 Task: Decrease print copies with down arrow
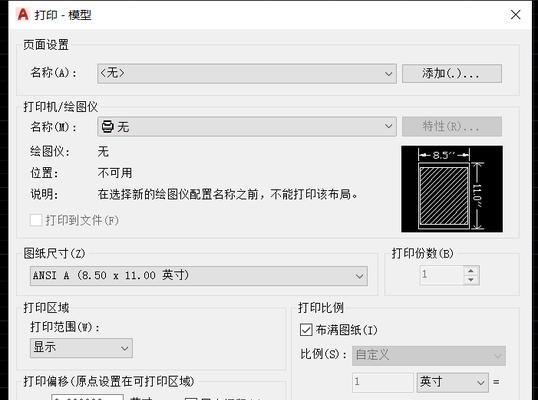click(471, 280)
